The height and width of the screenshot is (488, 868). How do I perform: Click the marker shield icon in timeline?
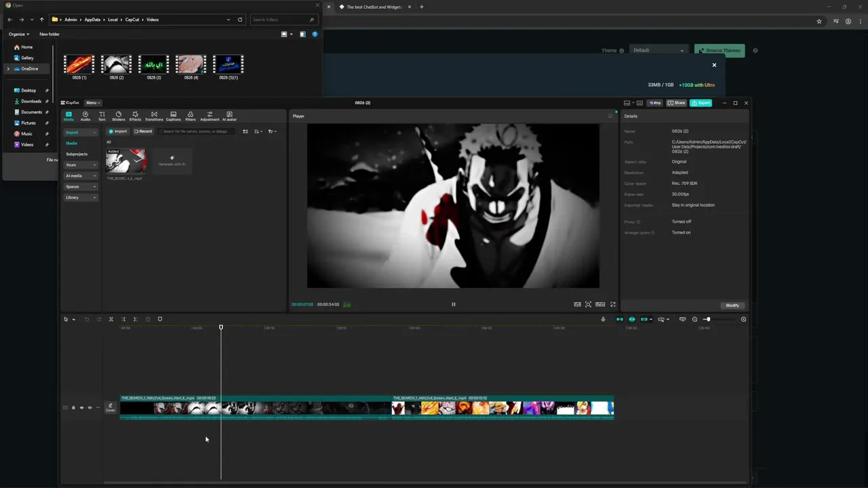(x=160, y=319)
